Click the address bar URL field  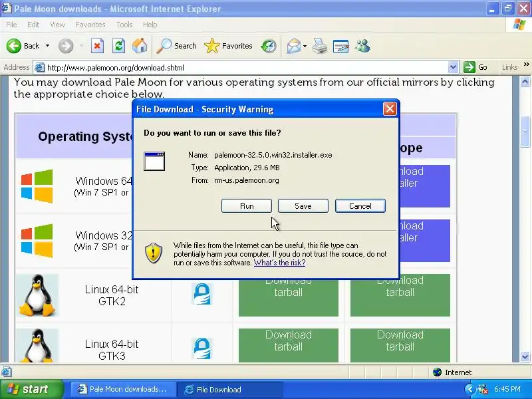pyautogui.click(x=246, y=68)
